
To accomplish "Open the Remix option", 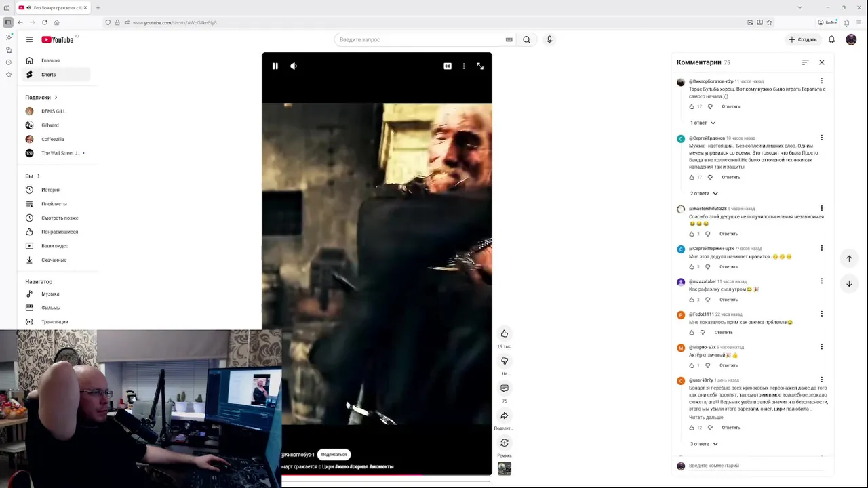I will click(505, 443).
